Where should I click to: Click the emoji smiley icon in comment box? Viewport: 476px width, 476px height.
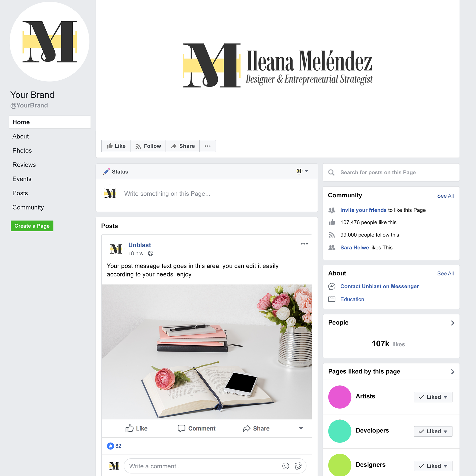pyautogui.click(x=286, y=466)
